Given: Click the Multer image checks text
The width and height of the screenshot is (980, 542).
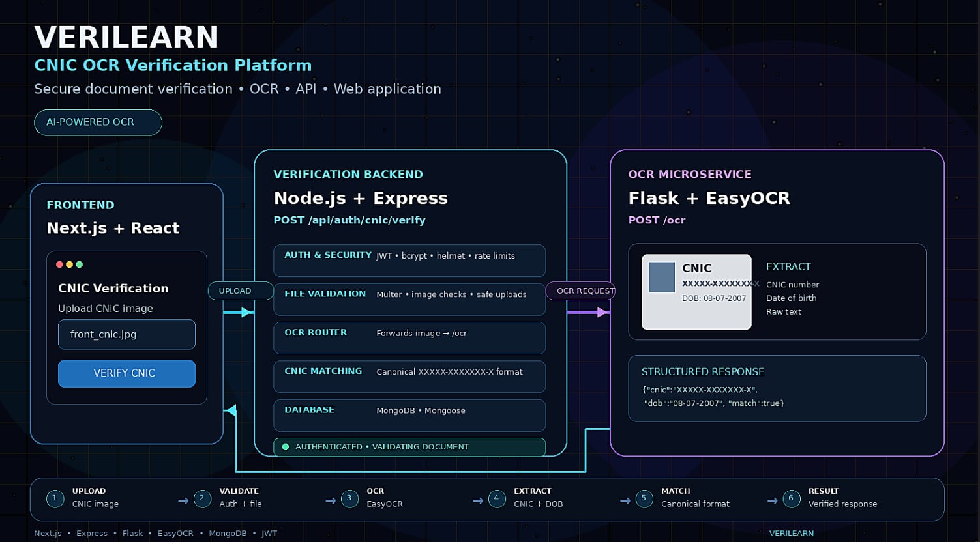Looking at the screenshot, I should (x=451, y=294).
